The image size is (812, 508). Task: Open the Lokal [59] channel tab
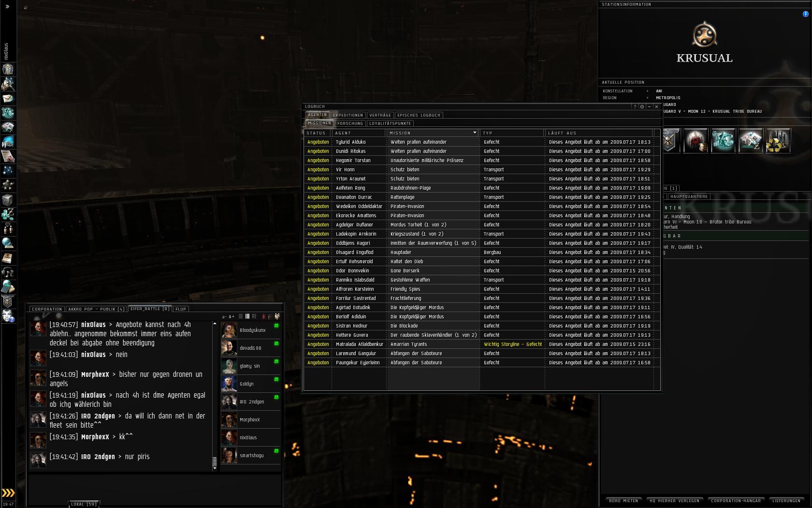(x=84, y=504)
